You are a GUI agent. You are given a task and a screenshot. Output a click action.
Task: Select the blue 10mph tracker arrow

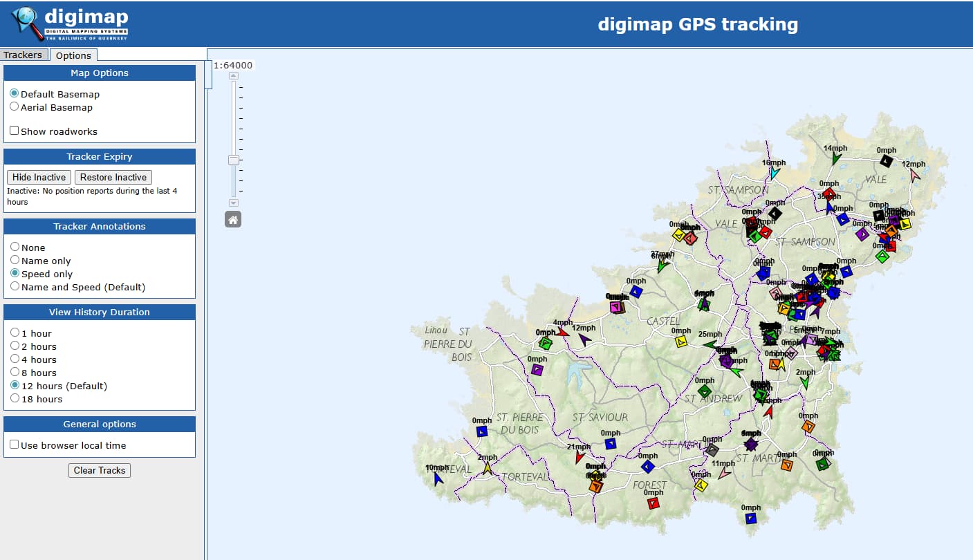click(x=438, y=478)
